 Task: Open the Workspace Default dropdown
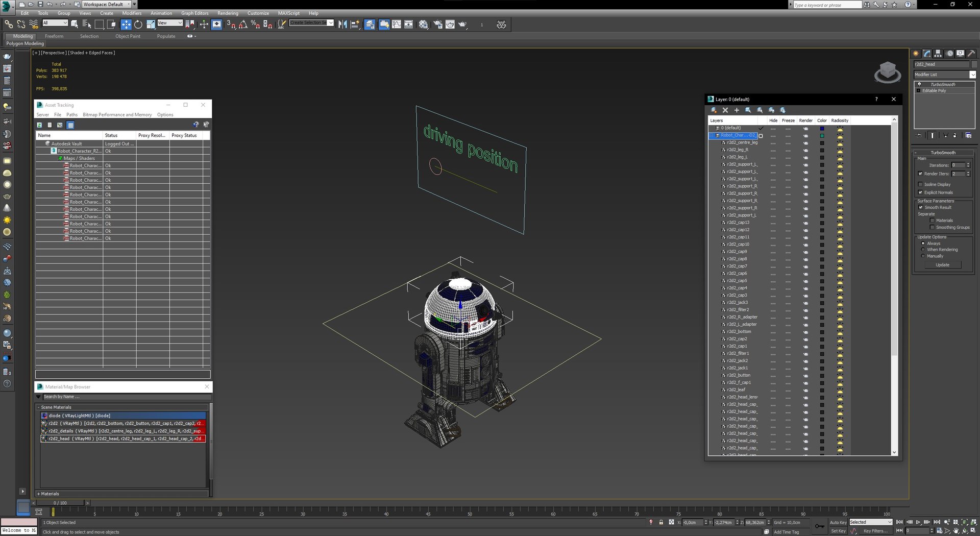(106, 4)
